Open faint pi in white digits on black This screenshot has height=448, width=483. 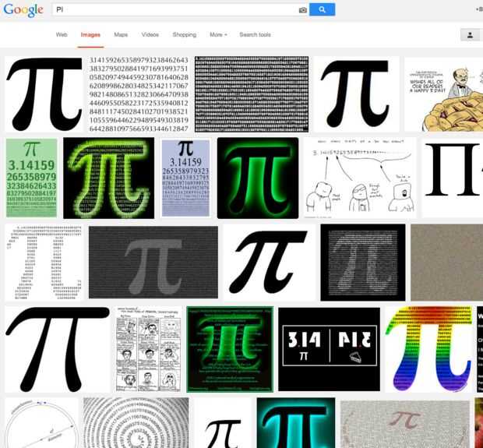[363, 263]
